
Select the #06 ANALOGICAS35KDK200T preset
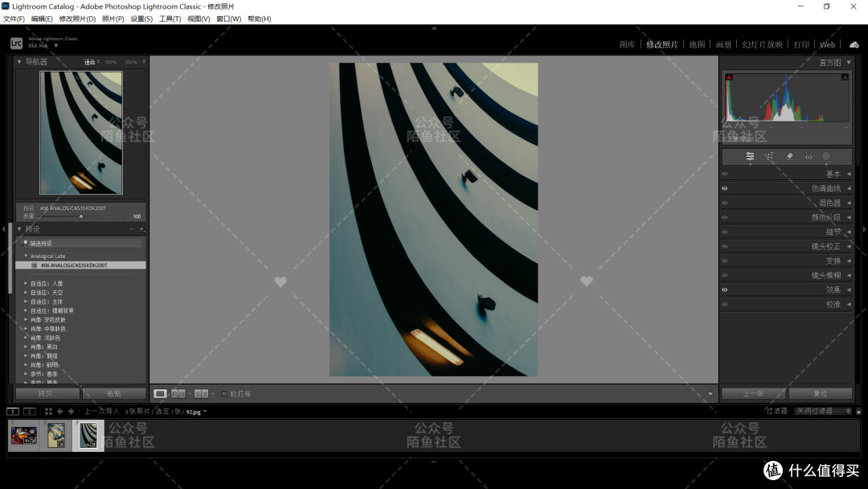[81, 265]
